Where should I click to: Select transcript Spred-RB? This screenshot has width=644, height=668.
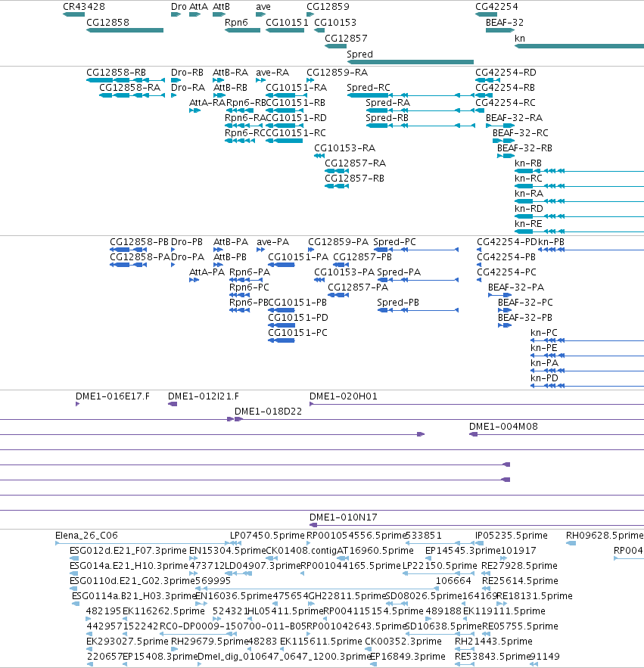420,126
